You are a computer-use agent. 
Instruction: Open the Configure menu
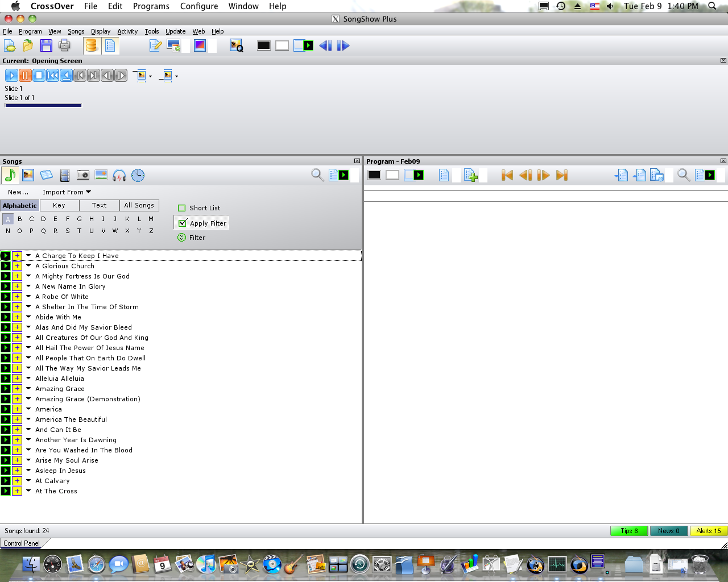[199, 6]
